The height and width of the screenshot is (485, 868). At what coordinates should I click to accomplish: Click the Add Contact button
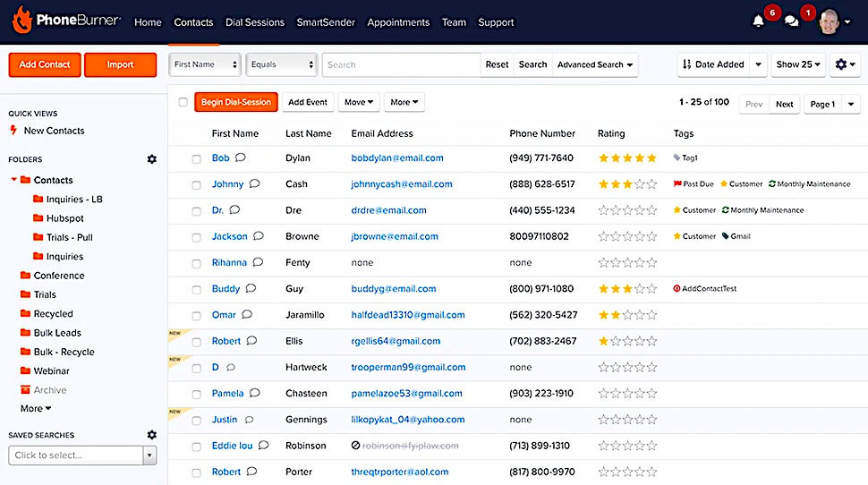pos(45,64)
